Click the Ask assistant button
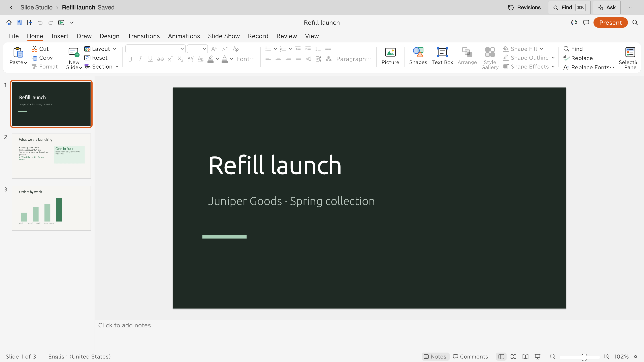 pos(607,7)
